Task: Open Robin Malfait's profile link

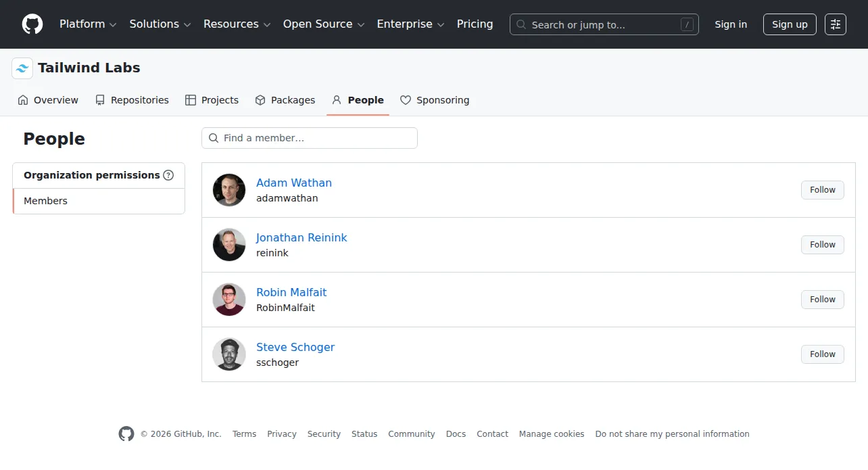Action: click(x=291, y=292)
